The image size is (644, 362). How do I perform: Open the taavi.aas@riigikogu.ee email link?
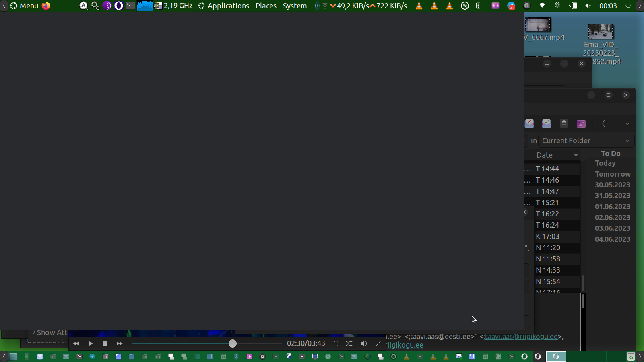521,337
